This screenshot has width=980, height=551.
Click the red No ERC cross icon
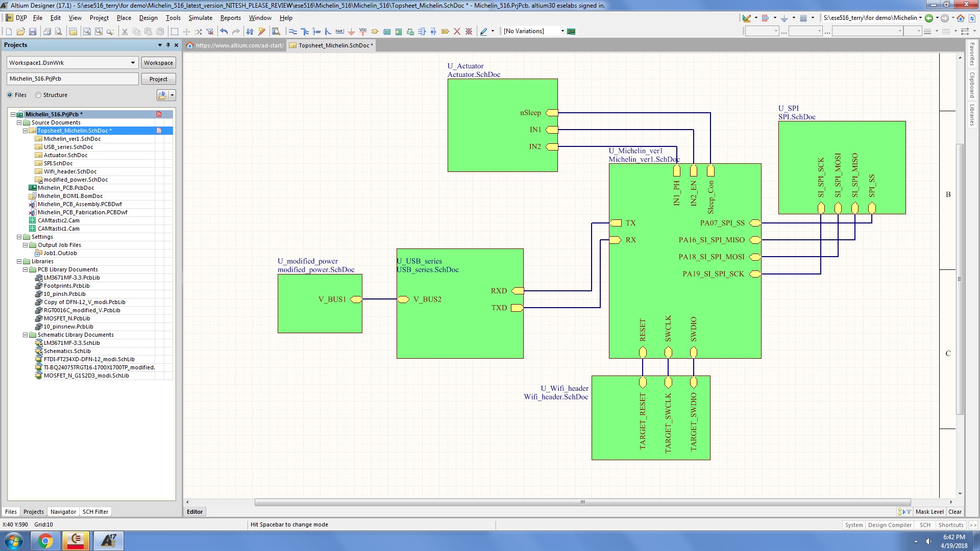pos(457,32)
